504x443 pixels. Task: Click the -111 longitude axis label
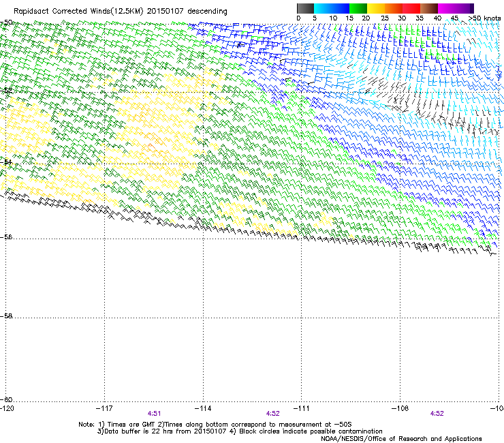coord(301,408)
